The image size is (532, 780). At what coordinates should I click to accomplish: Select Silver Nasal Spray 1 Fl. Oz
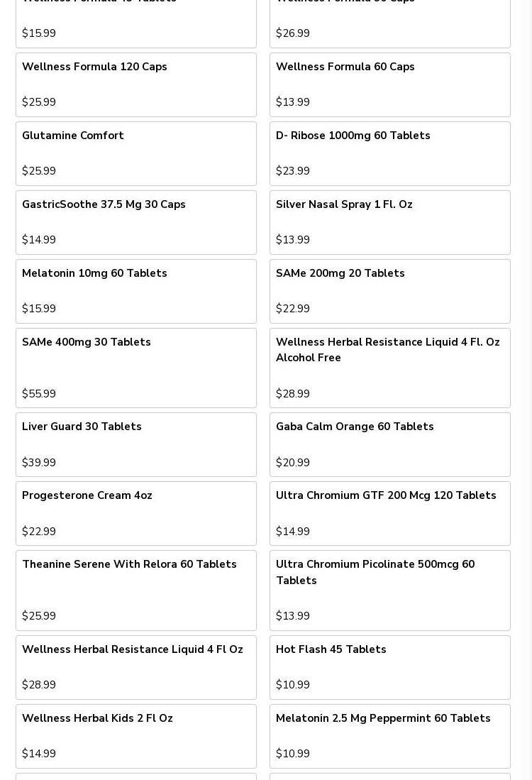point(390,222)
